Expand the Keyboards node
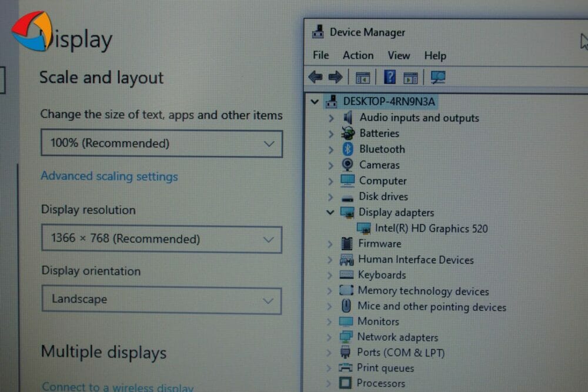The height and width of the screenshot is (392, 588). (329, 275)
